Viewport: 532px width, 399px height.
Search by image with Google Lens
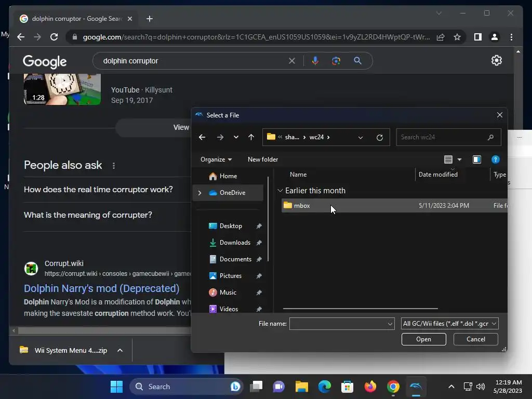(x=336, y=61)
